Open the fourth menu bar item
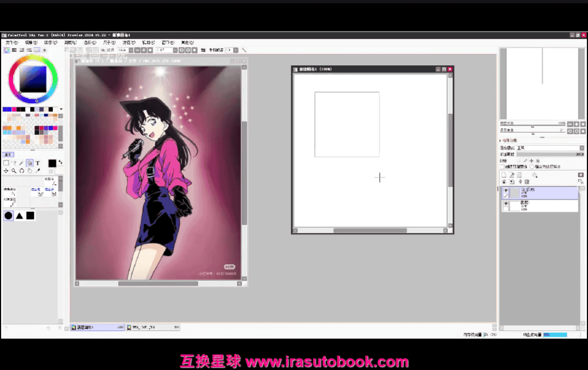The height and width of the screenshot is (370, 588). [70, 42]
